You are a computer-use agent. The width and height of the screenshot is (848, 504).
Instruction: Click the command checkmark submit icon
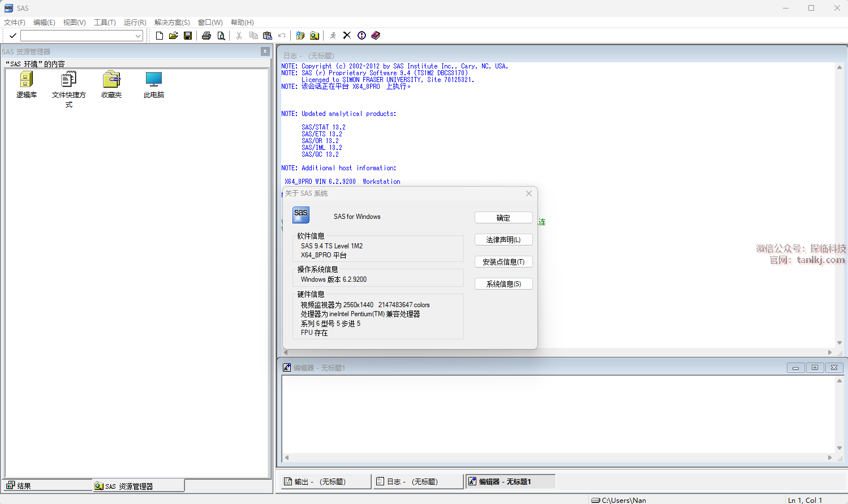coord(13,36)
